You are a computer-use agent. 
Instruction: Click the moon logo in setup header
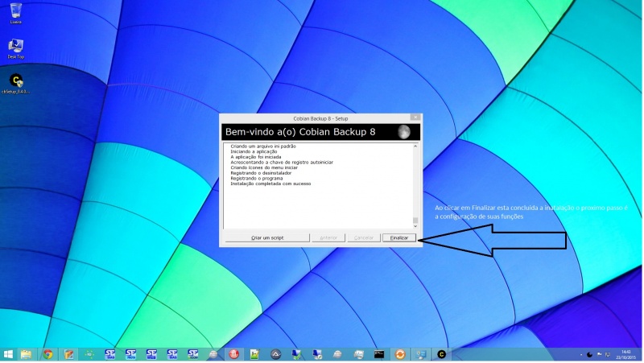click(403, 131)
